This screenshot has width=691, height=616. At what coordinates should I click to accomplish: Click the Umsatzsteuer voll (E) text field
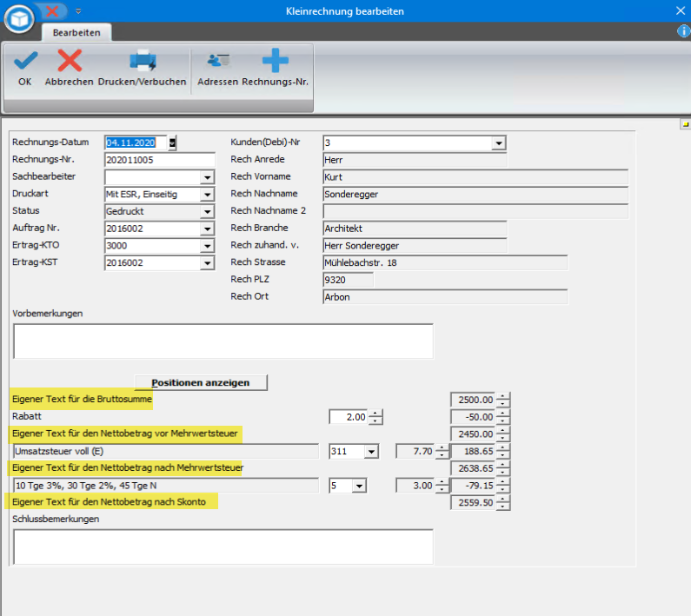[166, 451]
